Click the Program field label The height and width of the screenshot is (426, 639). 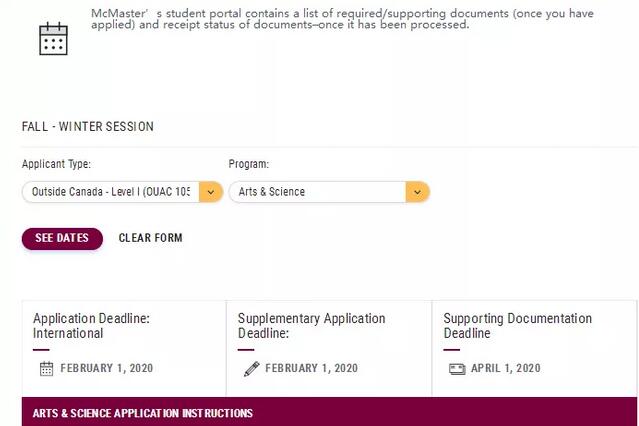249,164
